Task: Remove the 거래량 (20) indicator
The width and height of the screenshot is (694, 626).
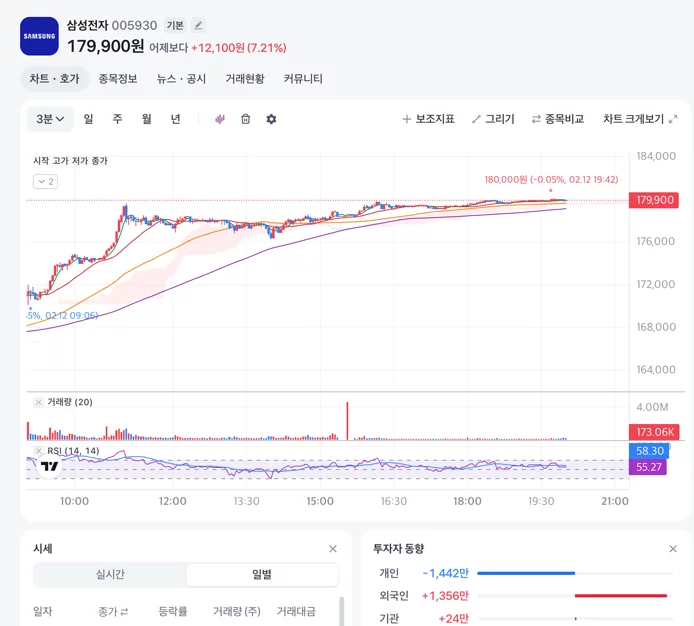Action: [39, 402]
